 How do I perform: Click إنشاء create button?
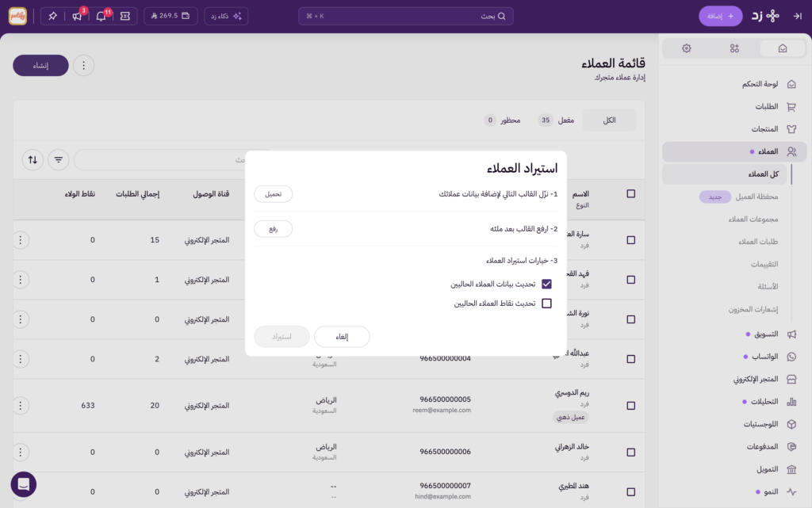pyautogui.click(x=41, y=65)
